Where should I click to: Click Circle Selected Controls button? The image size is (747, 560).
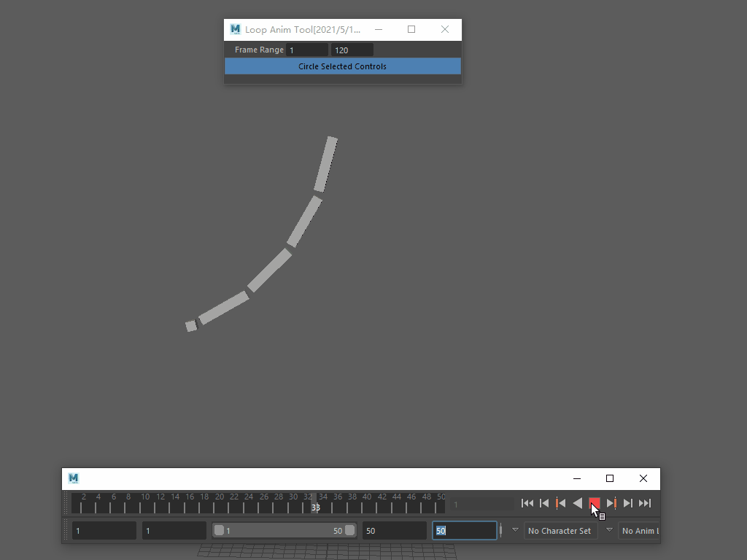pyautogui.click(x=342, y=66)
